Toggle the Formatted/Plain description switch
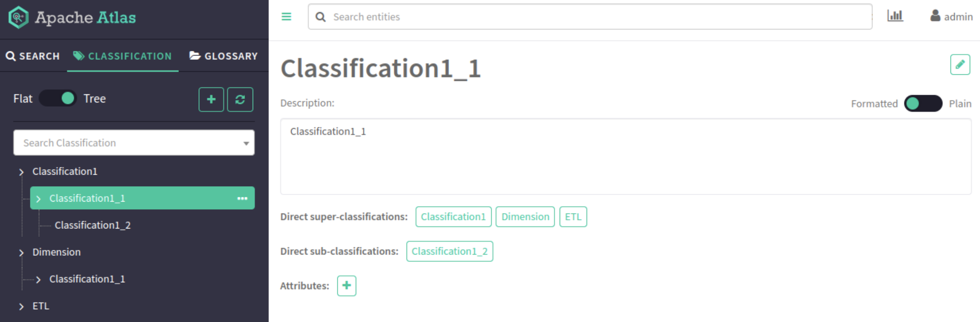 (923, 104)
